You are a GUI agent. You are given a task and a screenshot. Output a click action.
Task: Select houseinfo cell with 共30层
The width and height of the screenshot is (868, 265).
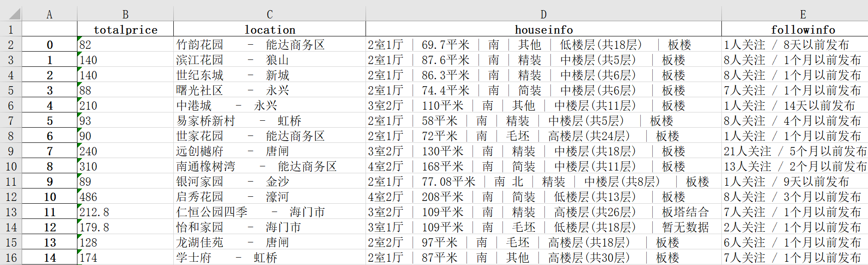(x=543, y=258)
